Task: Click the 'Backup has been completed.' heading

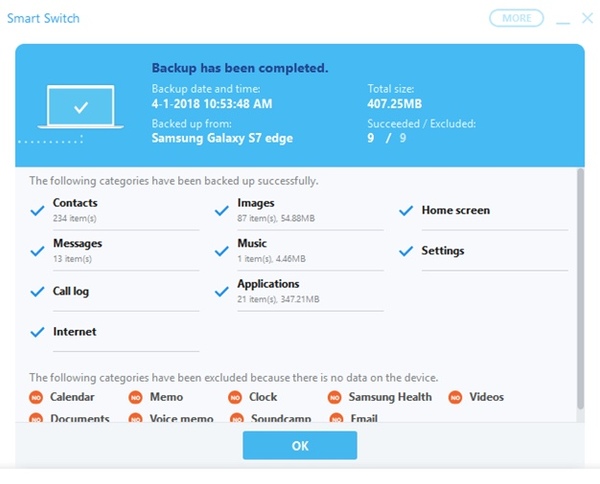Action: (240, 68)
